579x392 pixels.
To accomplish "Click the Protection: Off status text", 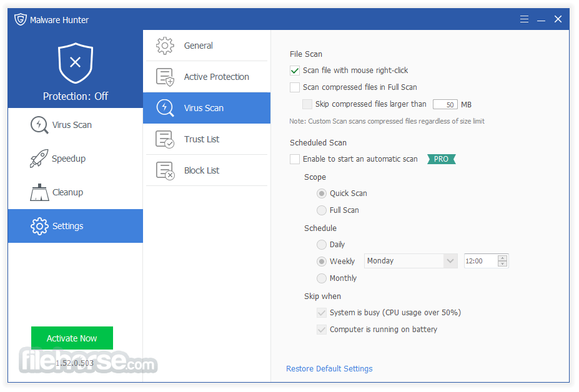I will click(x=76, y=96).
